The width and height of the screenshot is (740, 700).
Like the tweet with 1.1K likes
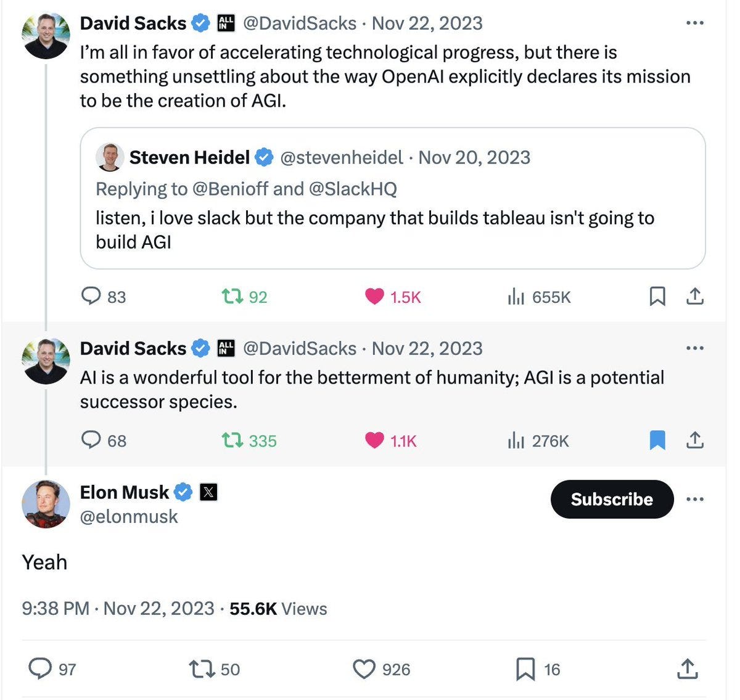(x=391, y=440)
